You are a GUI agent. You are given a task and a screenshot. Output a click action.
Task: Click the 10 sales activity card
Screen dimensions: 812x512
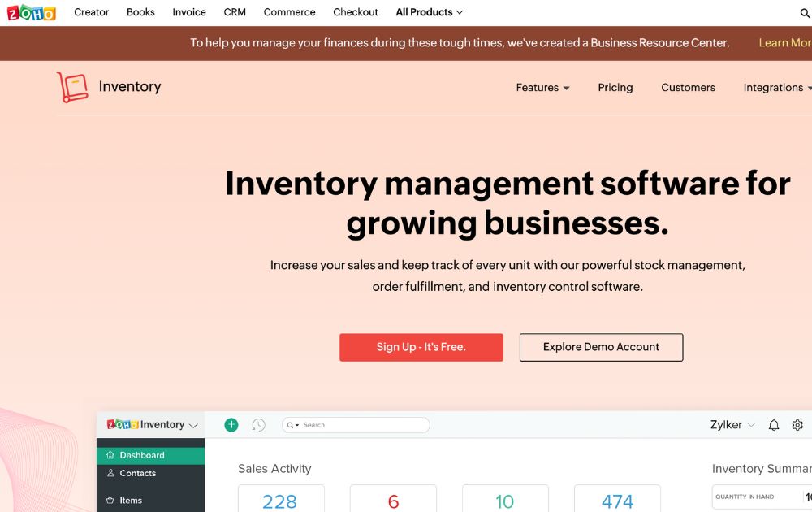[x=505, y=498]
